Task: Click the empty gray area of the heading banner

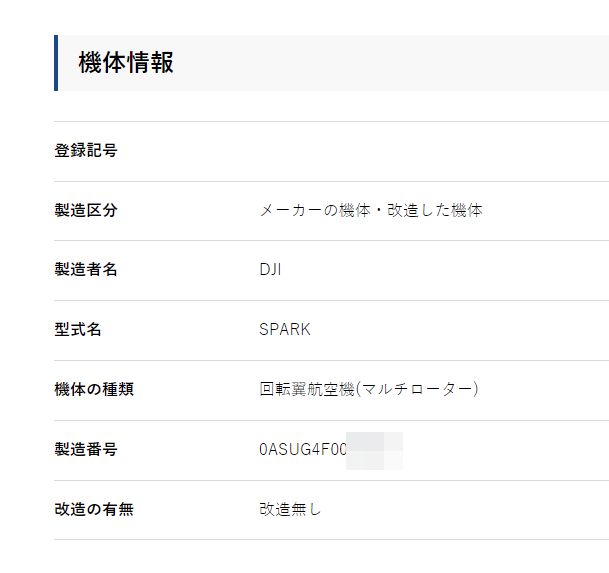Action: click(x=400, y=63)
